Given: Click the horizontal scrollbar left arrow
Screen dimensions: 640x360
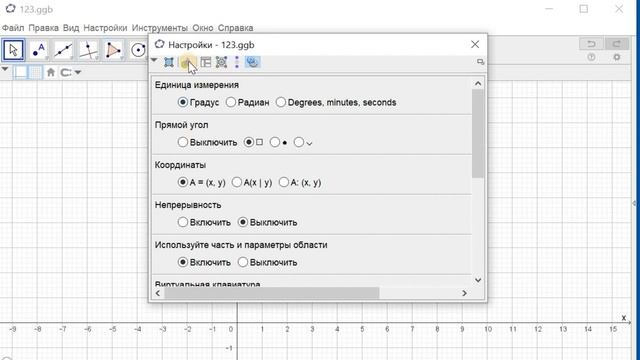Looking at the screenshot, I should click(x=158, y=293).
